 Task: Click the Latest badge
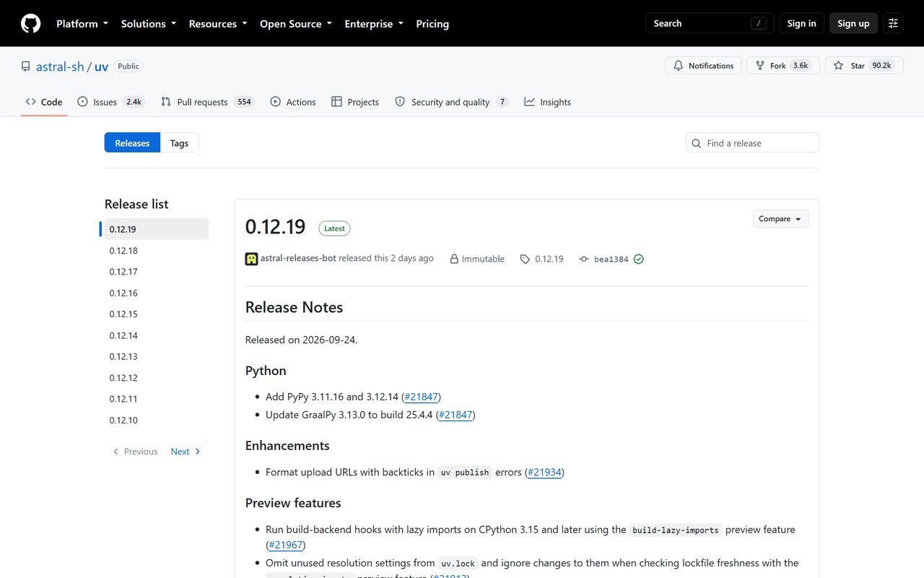click(x=334, y=228)
